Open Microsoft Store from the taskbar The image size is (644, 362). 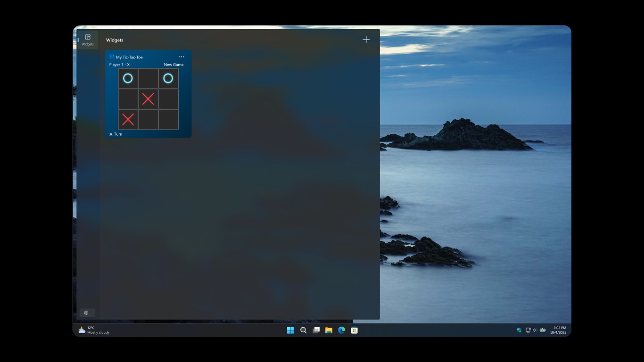(x=354, y=330)
